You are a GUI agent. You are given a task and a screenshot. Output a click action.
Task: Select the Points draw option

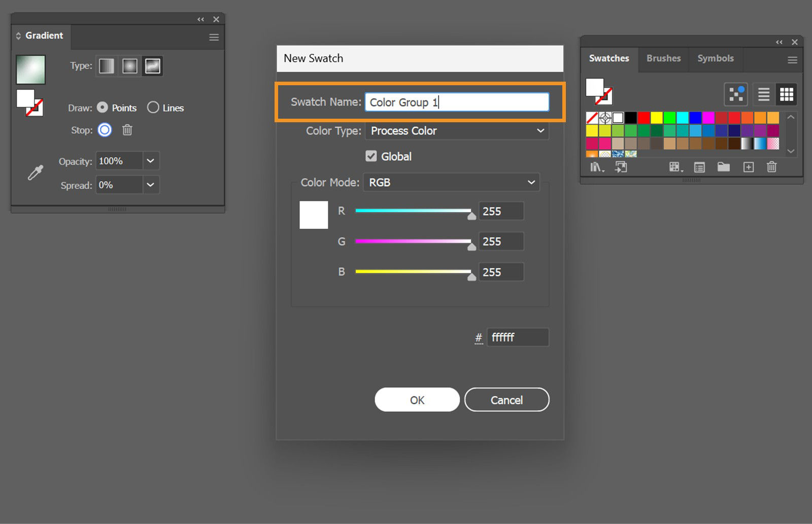coord(103,107)
